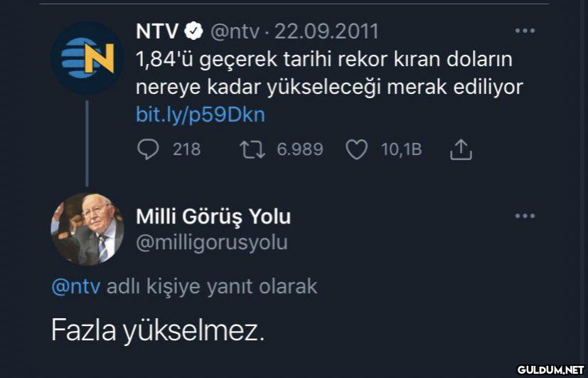Viewport: 588px width, 378px height.
Task: Click the 10,1B like count
Action: point(402,149)
